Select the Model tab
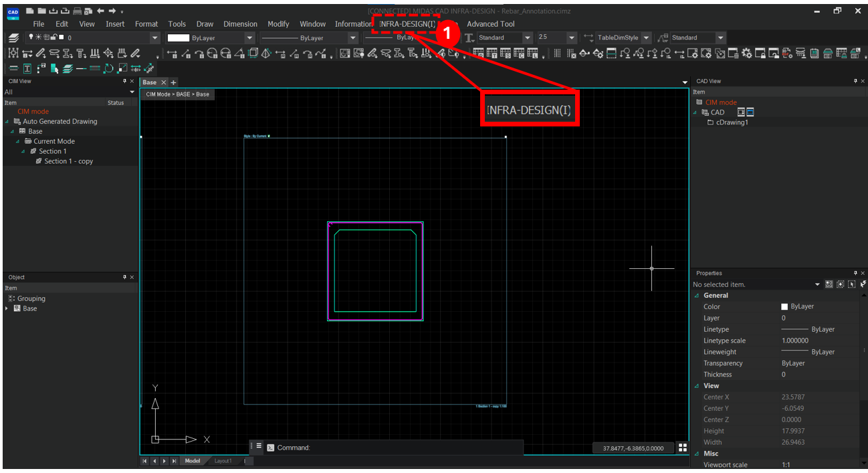 192,461
